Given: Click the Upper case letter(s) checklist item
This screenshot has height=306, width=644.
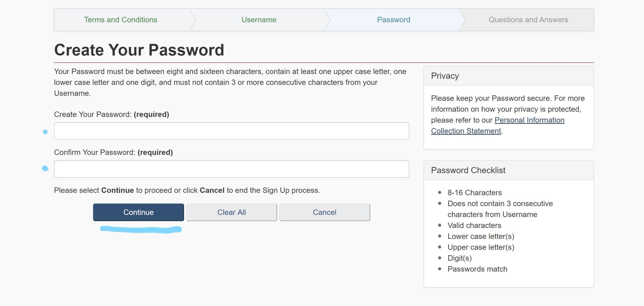Looking at the screenshot, I should point(481,247).
